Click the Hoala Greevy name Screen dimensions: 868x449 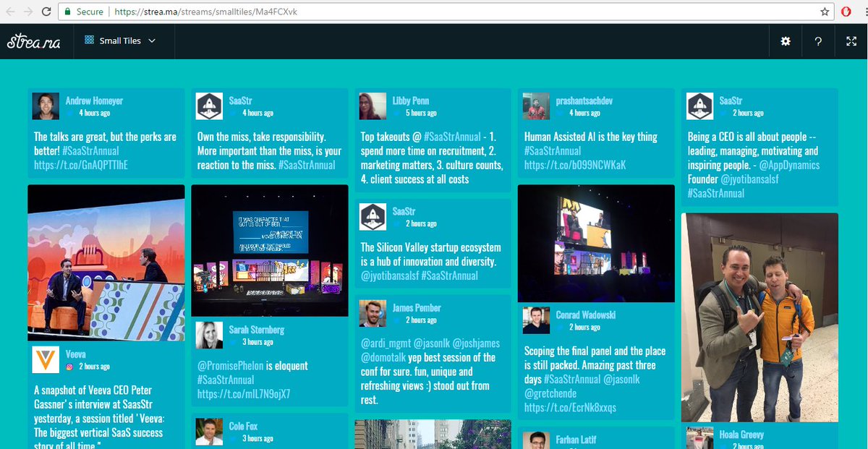point(741,435)
